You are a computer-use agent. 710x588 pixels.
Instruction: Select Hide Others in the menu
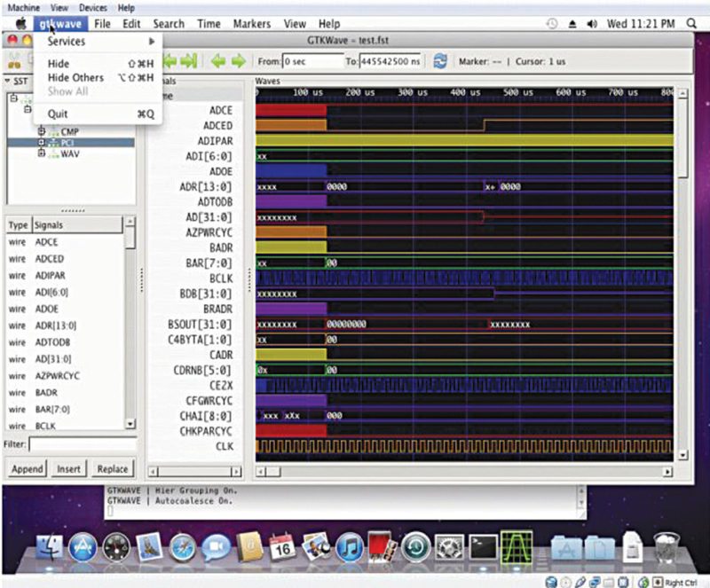click(75, 78)
